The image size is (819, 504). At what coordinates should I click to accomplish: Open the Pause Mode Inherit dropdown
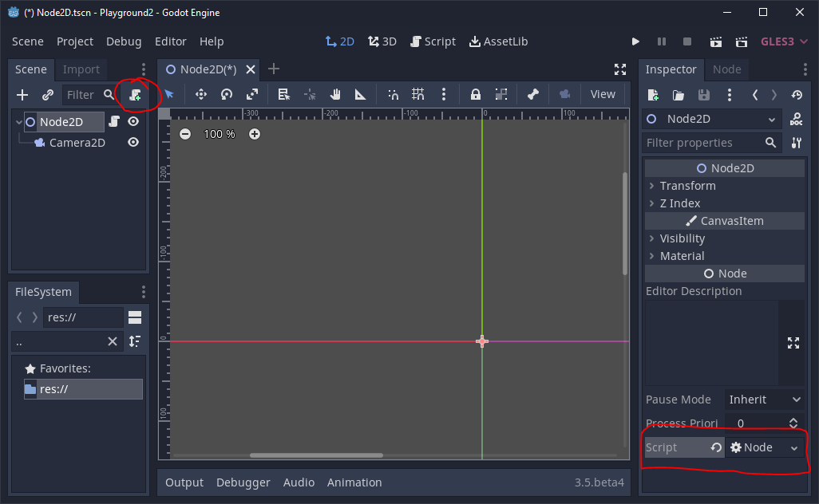[x=765, y=399]
